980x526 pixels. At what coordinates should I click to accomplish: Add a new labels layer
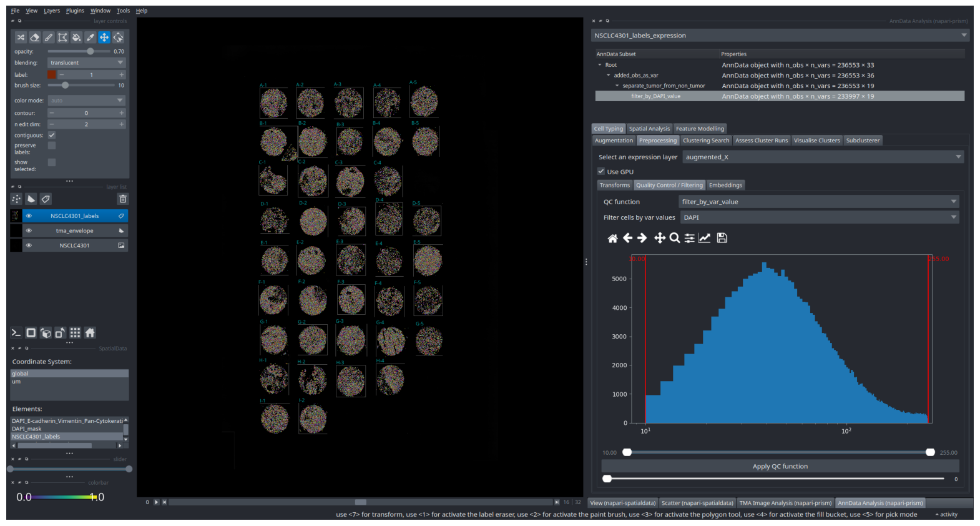point(46,199)
